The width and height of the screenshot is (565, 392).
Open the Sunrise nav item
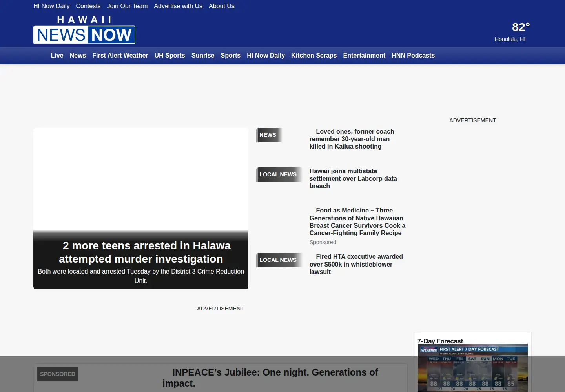(203, 55)
